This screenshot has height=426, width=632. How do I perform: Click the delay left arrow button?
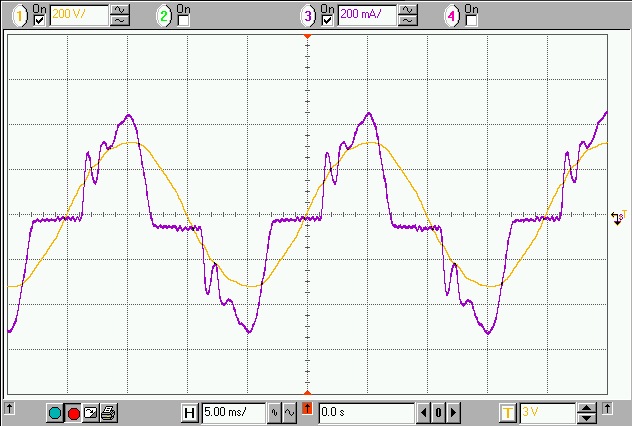point(424,412)
